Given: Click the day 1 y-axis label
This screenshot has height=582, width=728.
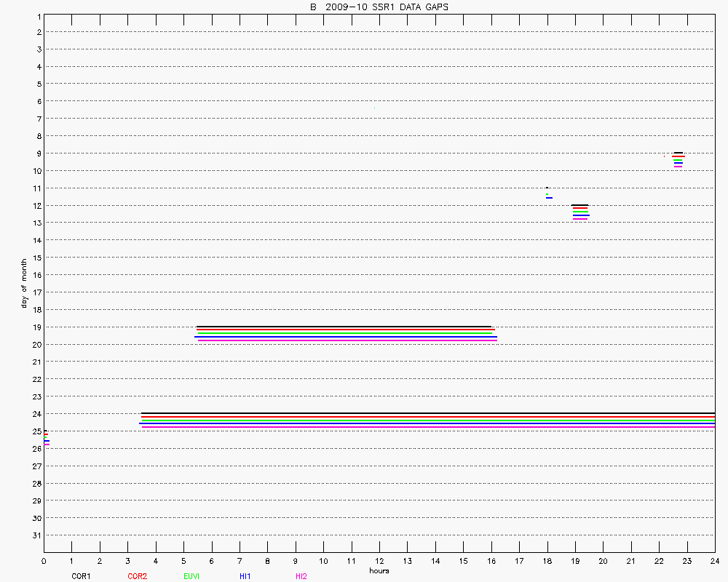Looking at the screenshot, I should point(38,15).
